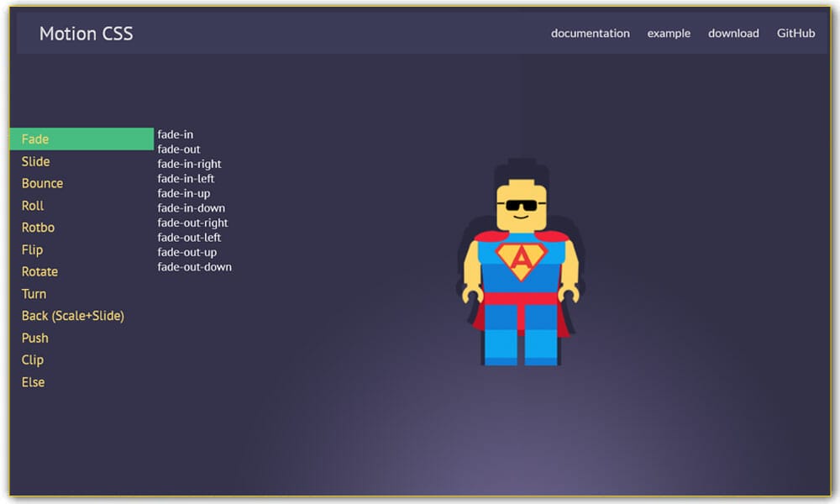
Task: Click the Motion CSS title
Action: (x=87, y=34)
